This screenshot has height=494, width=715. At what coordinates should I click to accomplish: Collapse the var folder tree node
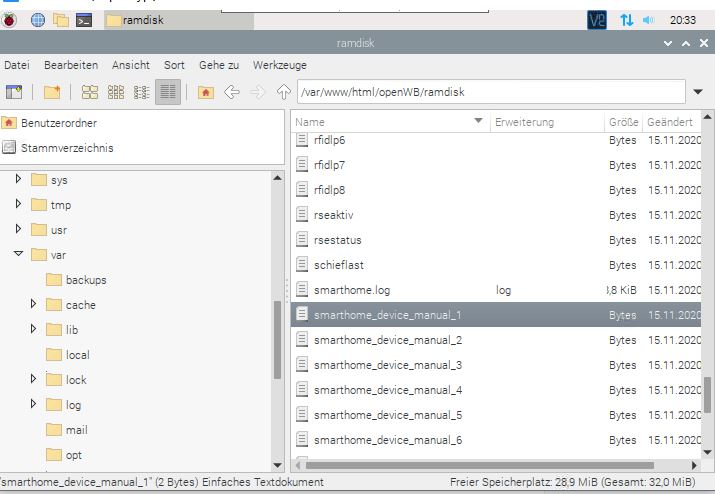click(x=18, y=254)
